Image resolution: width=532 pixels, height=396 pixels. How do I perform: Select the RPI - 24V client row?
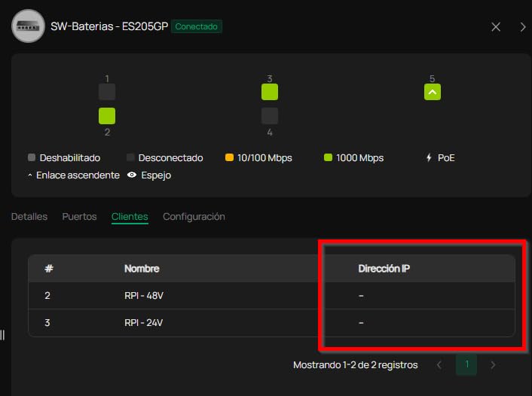point(271,323)
